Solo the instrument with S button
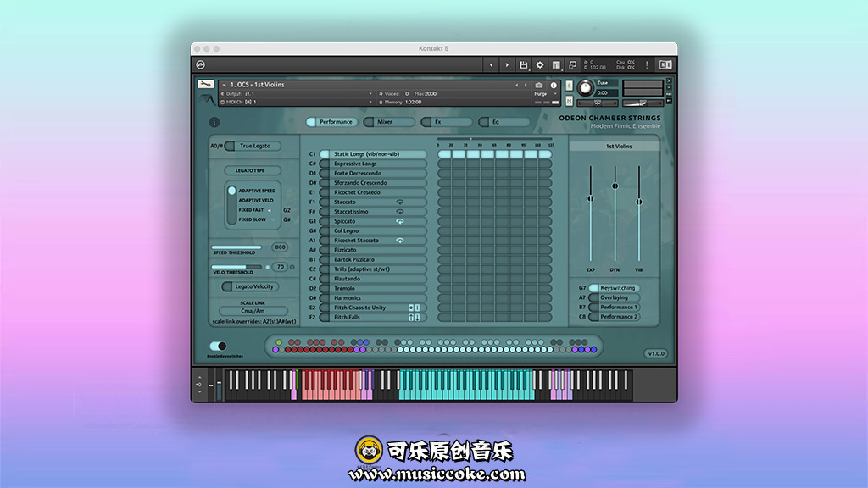The image size is (868, 488). tap(569, 86)
